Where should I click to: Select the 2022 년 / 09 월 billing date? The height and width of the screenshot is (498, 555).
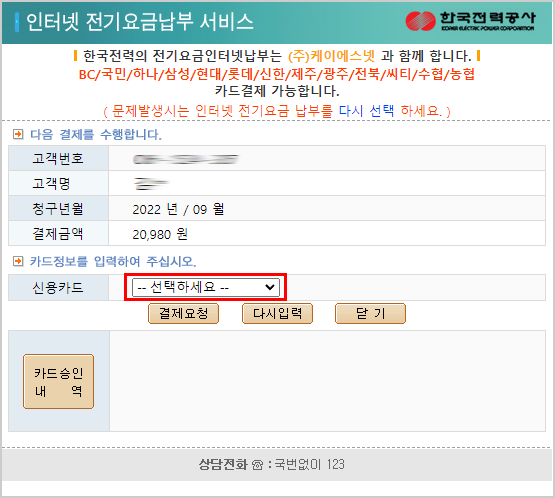pos(178,209)
